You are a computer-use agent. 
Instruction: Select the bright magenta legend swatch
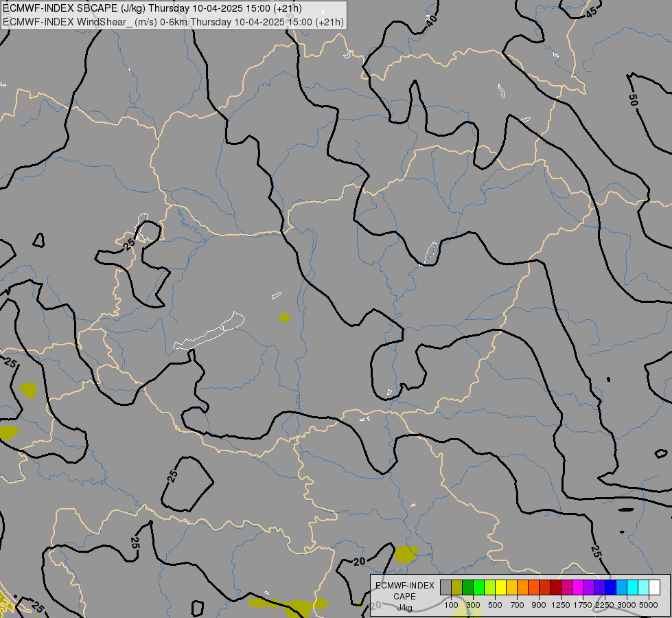[x=578, y=588]
